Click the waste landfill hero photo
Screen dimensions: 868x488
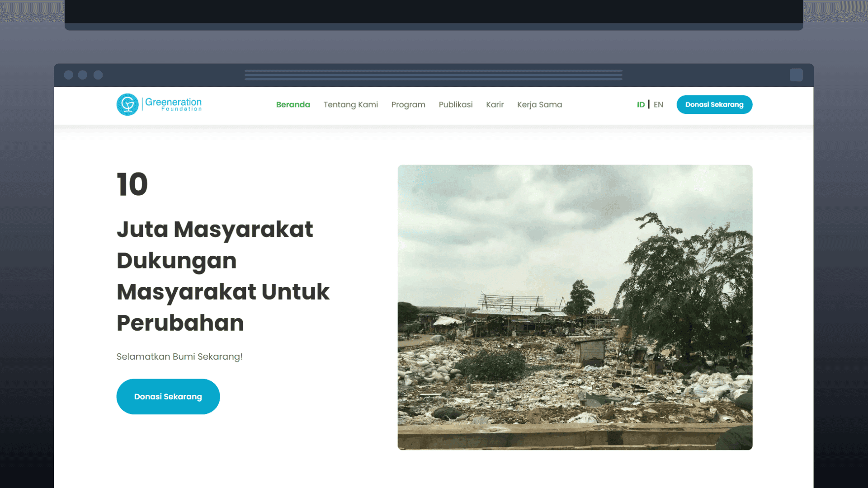[x=575, y=307]
